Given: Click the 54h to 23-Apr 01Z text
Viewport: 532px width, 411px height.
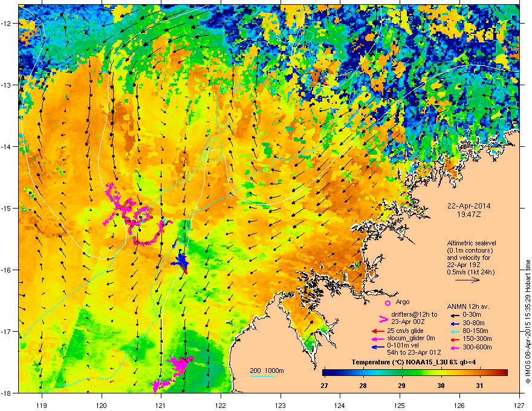Looking at the screenshot, I should click(x=414, y=353).
